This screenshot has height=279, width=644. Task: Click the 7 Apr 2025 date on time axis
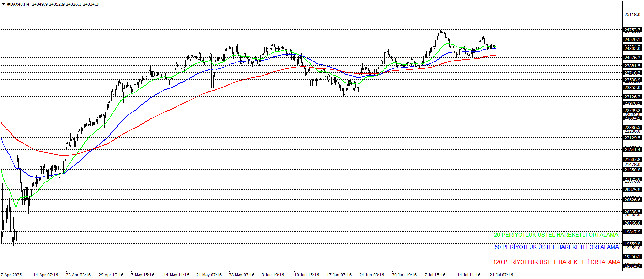tap(11, 275)
